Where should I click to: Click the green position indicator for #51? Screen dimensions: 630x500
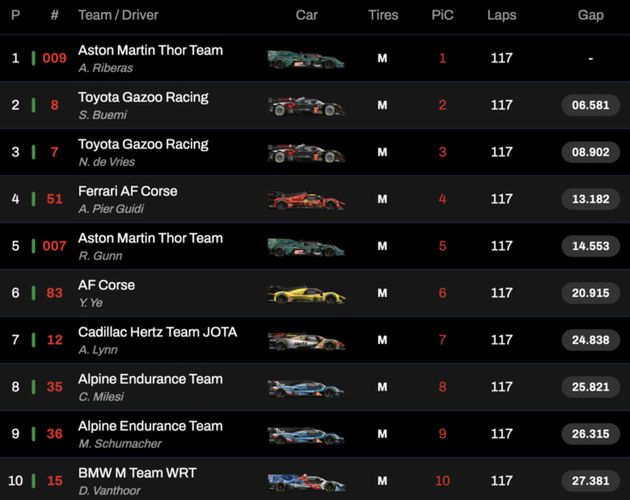tap(33, 199)
